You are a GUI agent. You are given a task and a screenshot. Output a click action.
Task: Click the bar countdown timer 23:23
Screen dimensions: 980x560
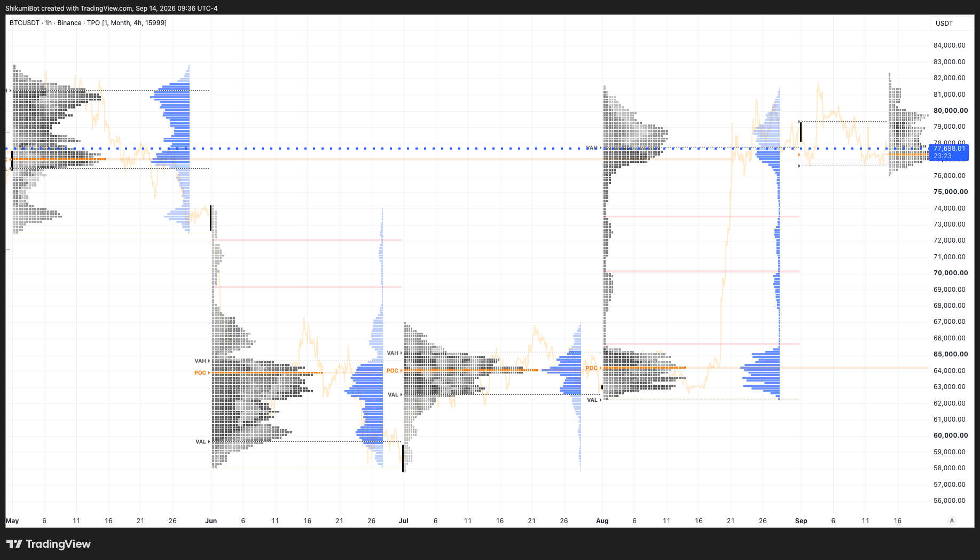pos(943,156)
